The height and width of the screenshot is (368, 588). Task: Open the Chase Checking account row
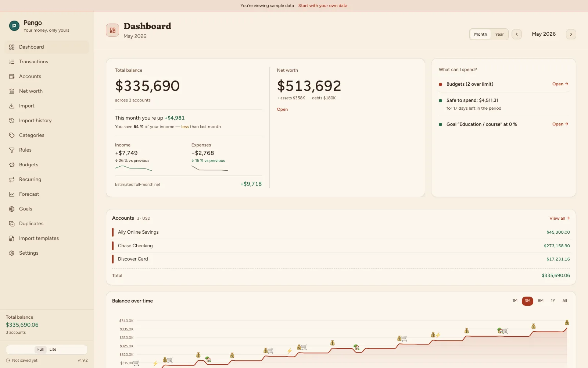[341, 246]
